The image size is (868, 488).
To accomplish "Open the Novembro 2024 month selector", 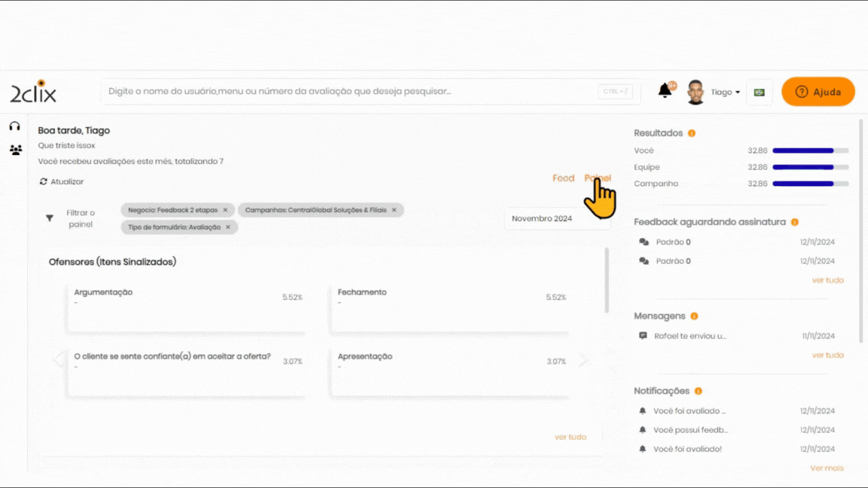I will [x=556, y=218].
